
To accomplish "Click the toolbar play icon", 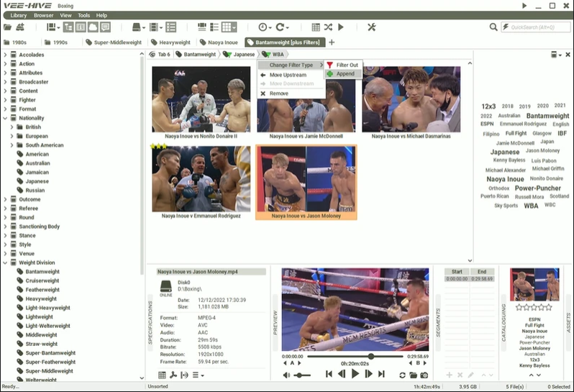I will pyautogui.click(x=341, y=27).
